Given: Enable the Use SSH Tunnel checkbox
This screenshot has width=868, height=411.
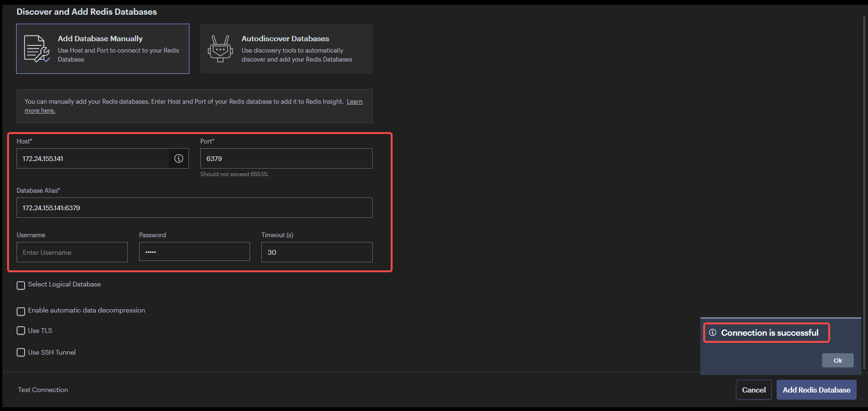Looking at the screenshot, I should 21,352.
